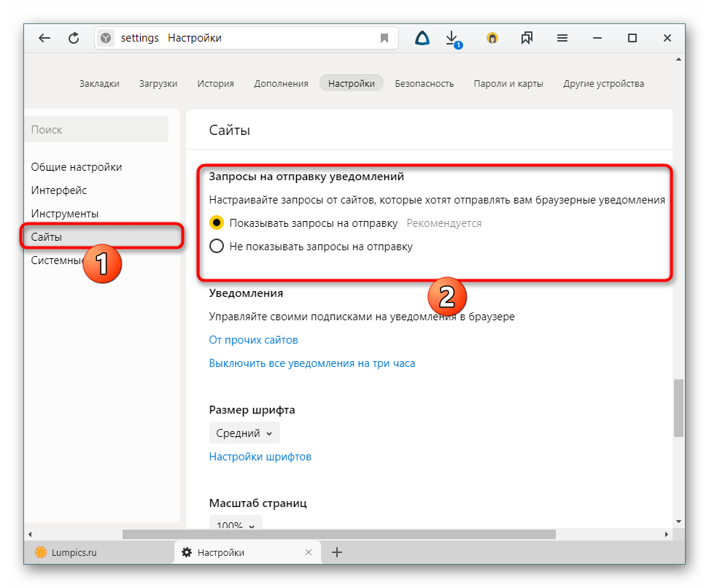Select Общие настройки in sidebar
709x588 pixels.
tap(77, 167)
